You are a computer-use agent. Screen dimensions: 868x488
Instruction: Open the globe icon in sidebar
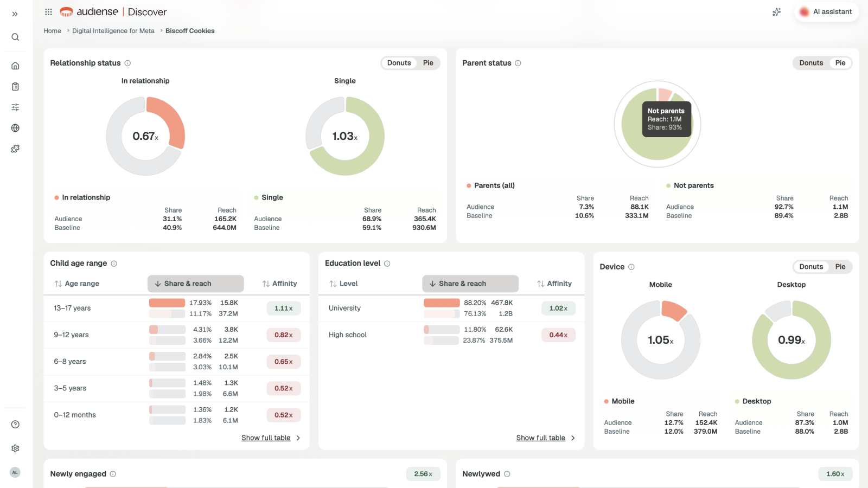[15, 128]
